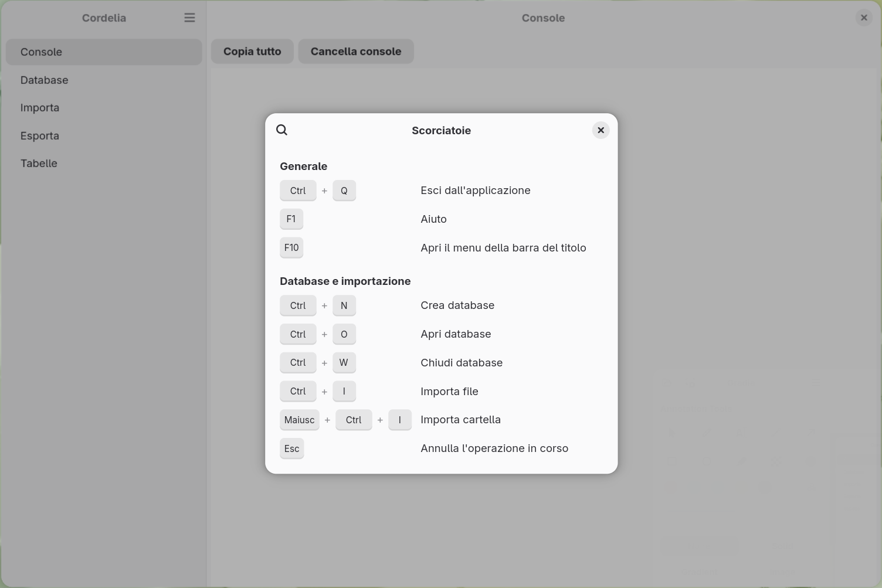Click Annulla l'operazione in corso label

pyautogui.click(x=494, y=448)
